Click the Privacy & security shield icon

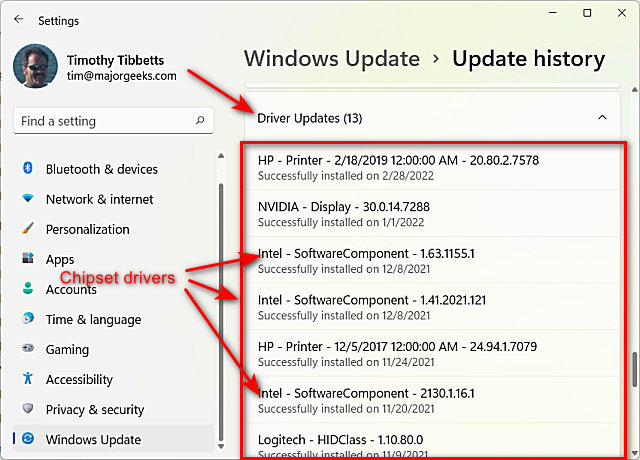28,409
